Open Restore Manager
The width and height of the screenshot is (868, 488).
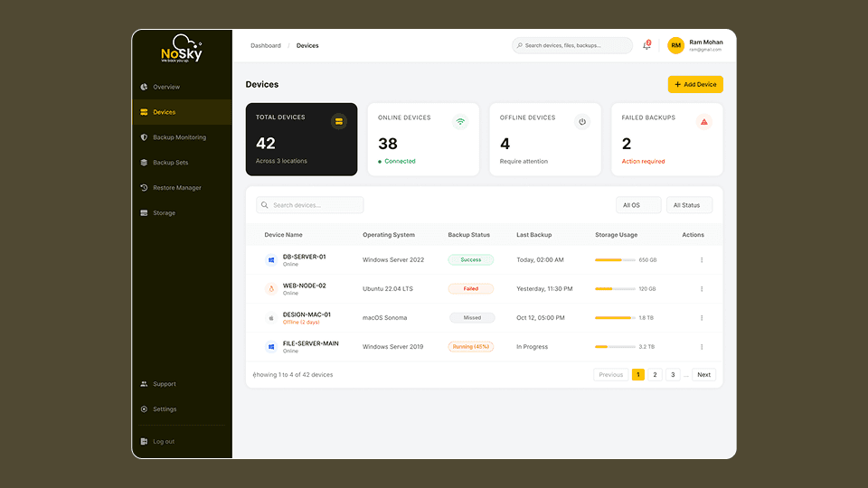[x=182, y=188]
